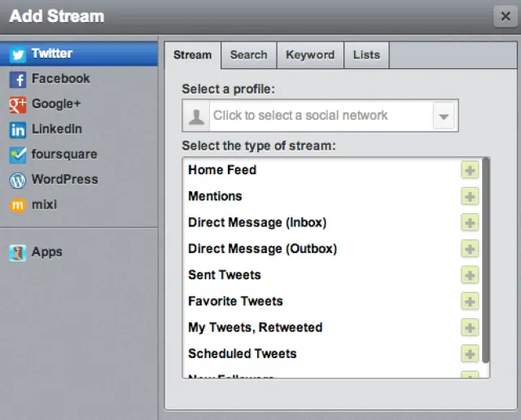Open the Keyword tab
This screenshot has height=420, width=521.
tap(310, 55)
